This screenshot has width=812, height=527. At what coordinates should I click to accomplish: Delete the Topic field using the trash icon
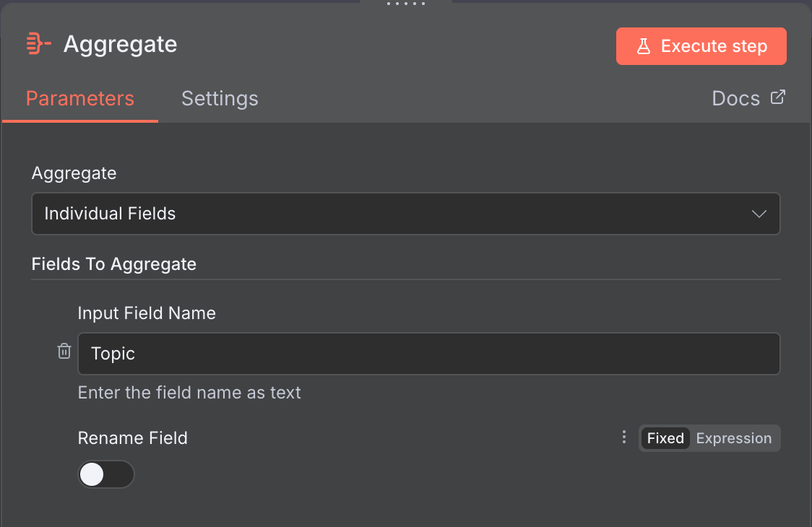(x=64, y=351)
